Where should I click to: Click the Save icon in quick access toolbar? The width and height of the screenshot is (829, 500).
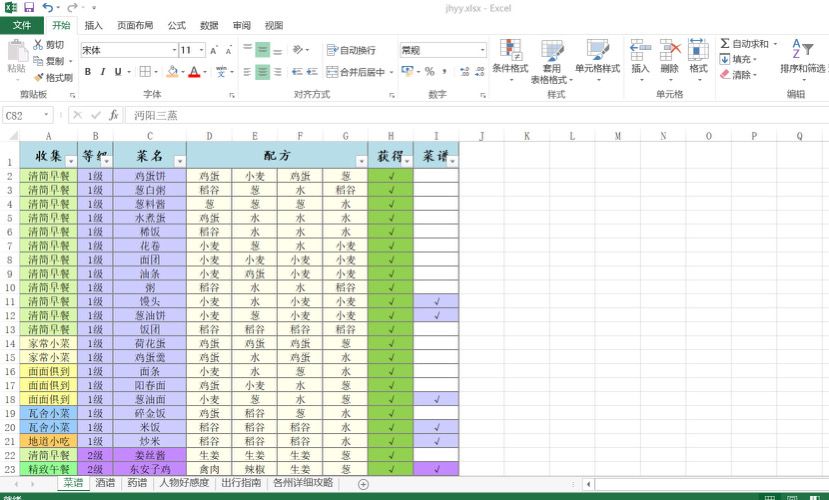click(x=29, y=7)
